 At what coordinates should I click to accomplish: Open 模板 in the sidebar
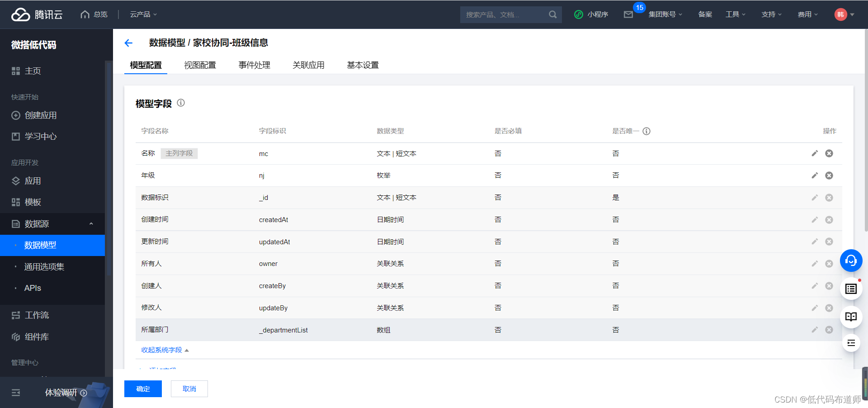point(52,202)
